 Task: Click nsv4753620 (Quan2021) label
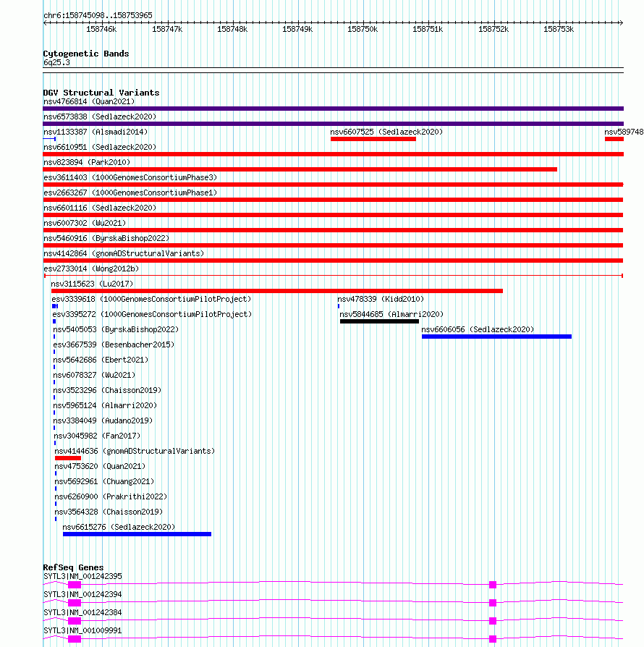click(x=101, y=466)
